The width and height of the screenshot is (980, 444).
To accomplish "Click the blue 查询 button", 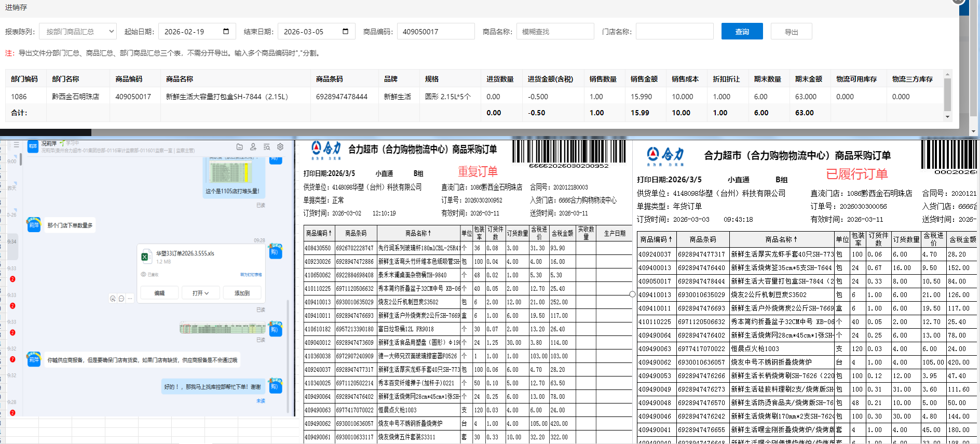I will pyautogui.click(x=742, y=32).
